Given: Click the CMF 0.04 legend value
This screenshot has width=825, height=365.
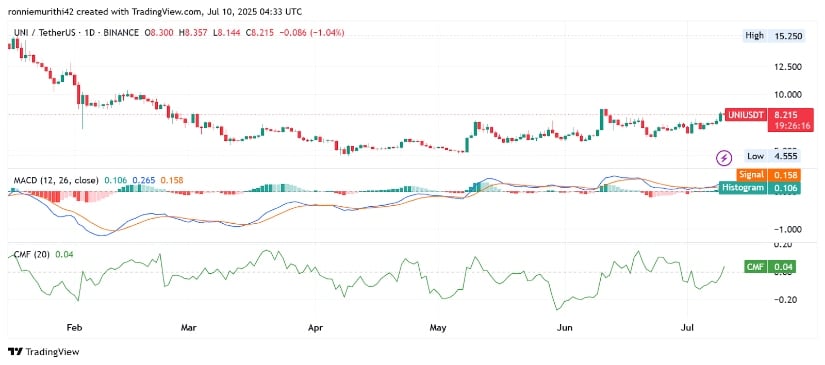Looking at the screenshot, I should [x=64, y=255].
